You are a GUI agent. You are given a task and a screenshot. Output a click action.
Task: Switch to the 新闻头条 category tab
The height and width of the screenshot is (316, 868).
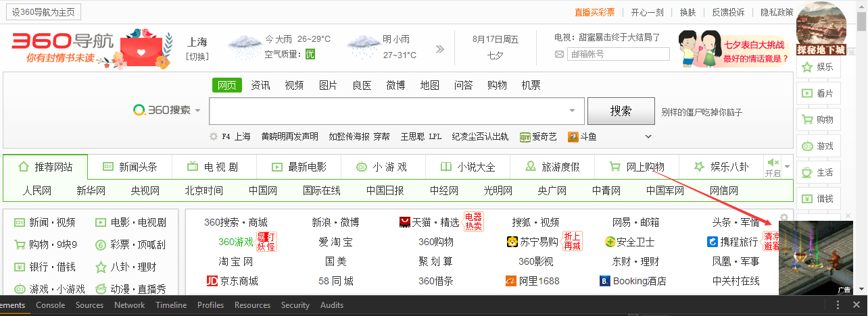[130, 167]
